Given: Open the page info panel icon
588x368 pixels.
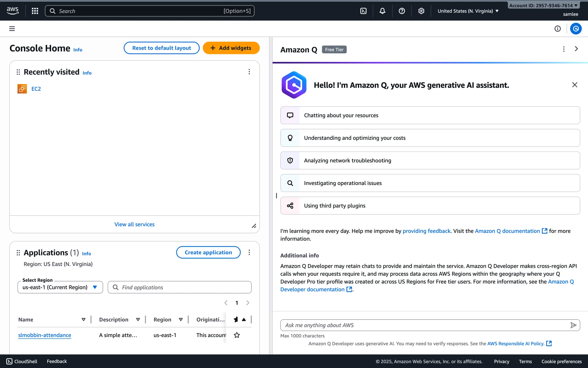Looking at the screenshot, I should point(557,29).
